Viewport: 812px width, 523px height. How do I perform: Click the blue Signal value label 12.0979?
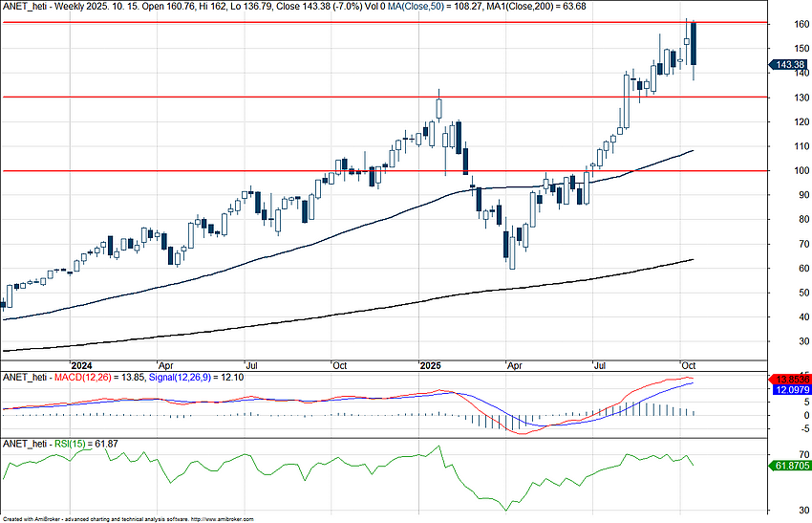(791, 390)
